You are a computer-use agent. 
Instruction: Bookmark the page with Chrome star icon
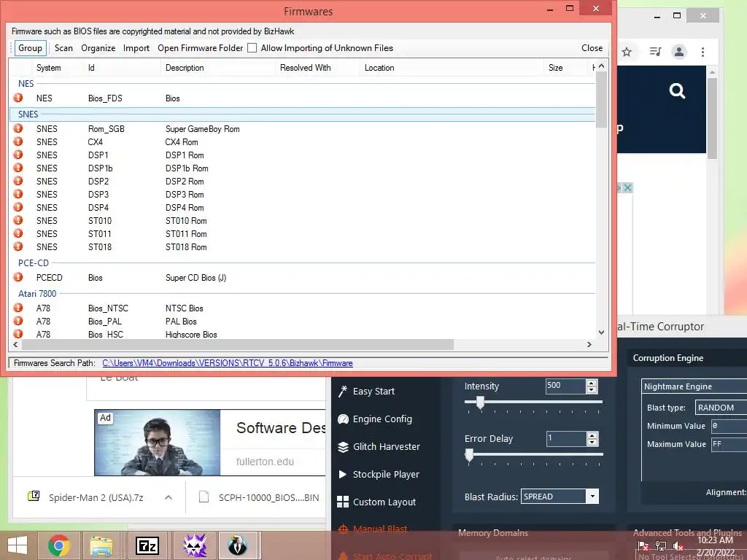(x=627, y=52)
